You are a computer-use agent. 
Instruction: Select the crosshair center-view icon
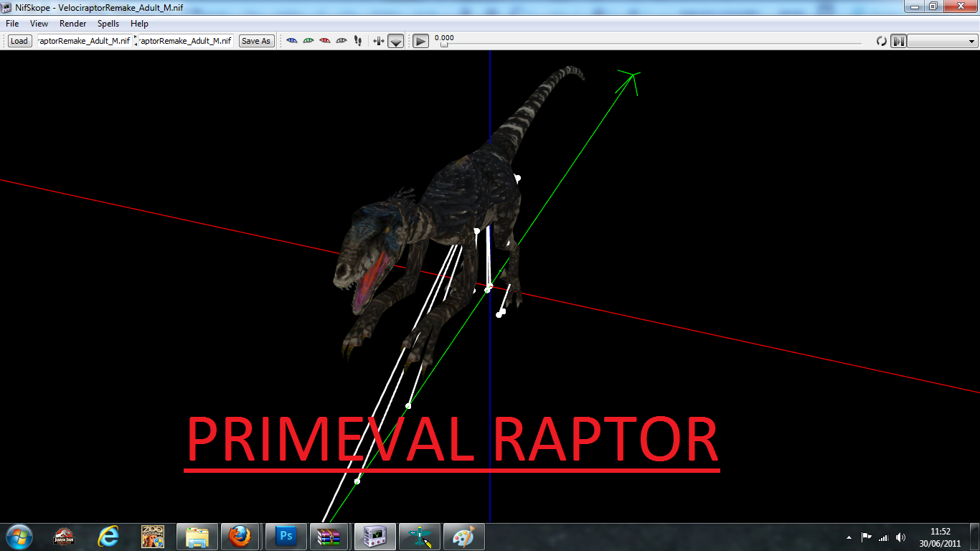coord(378,41)
